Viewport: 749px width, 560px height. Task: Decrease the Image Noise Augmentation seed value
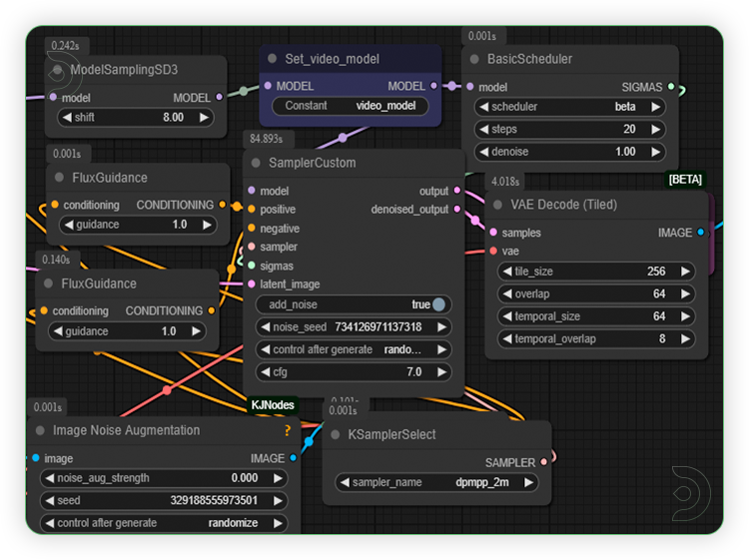click(x=50, y=500)
